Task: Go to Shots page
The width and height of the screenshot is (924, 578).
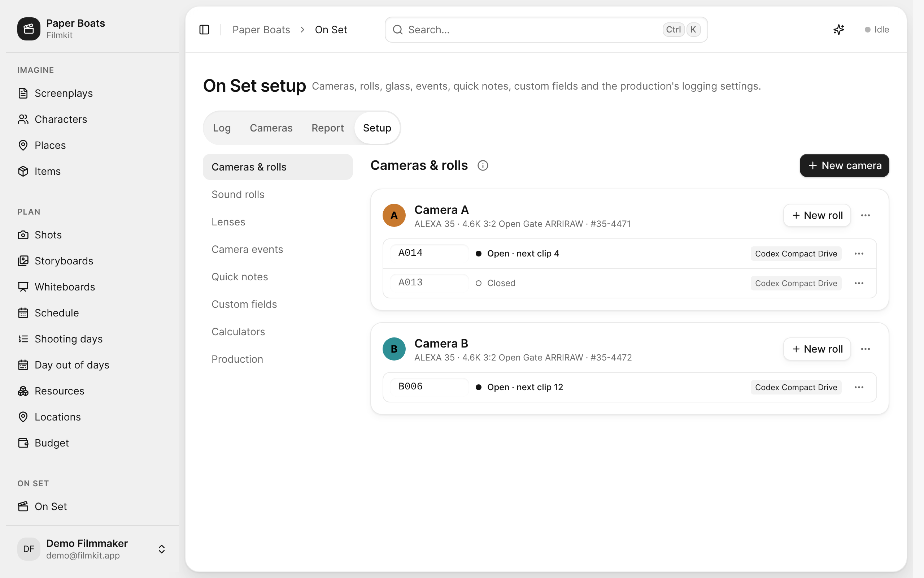Action: tap(92, 235)
